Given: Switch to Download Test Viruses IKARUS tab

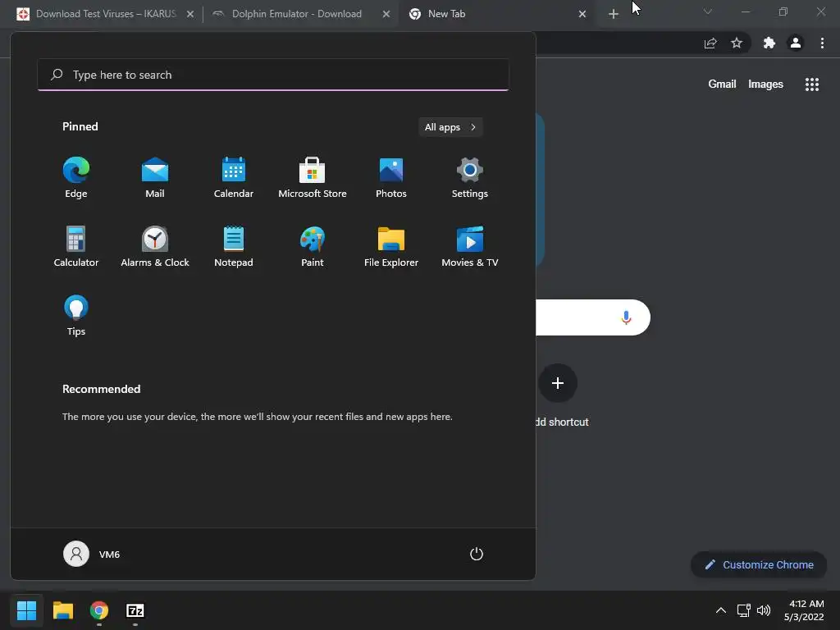Looking at the screenshot, I should [x=105, y=14].
